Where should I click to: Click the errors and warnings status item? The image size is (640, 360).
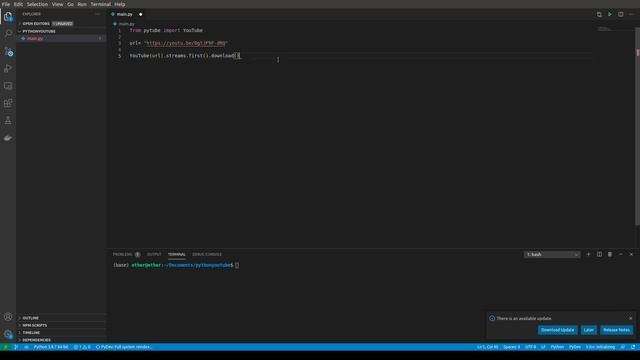pyautogui.click(x=82, y=347)
